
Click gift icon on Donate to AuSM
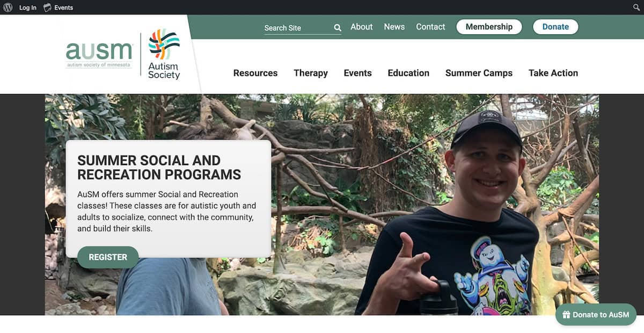pyautogui.click(x=566, y=315)
